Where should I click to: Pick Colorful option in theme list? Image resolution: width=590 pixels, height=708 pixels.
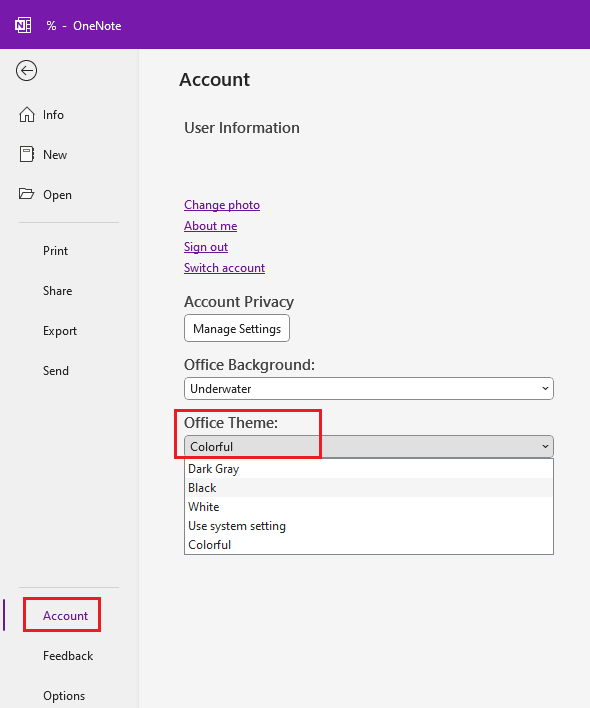369,545
